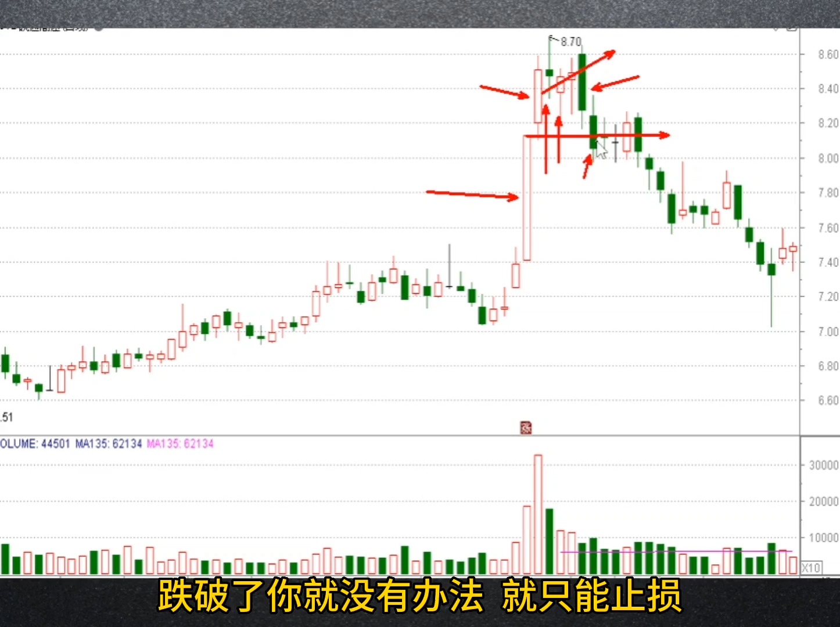Click the X10 volume scale multiplier box
Image resolution: width=840 pixels, height=627 pixels.
pos(811,568)
